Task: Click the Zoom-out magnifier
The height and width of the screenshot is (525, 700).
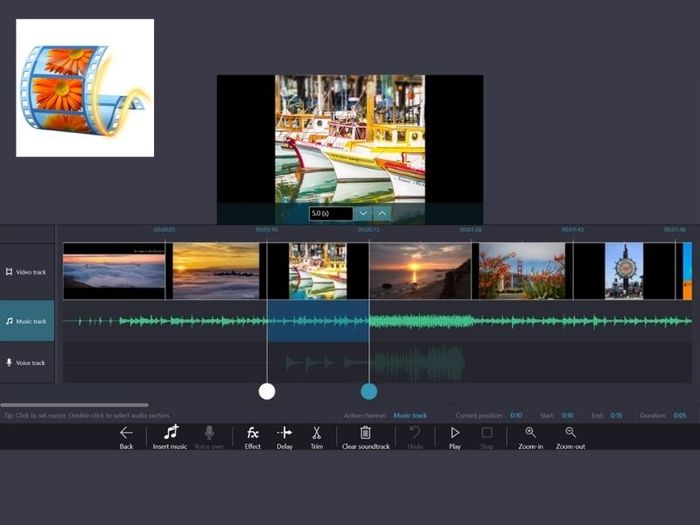Action: pos(570,432)
